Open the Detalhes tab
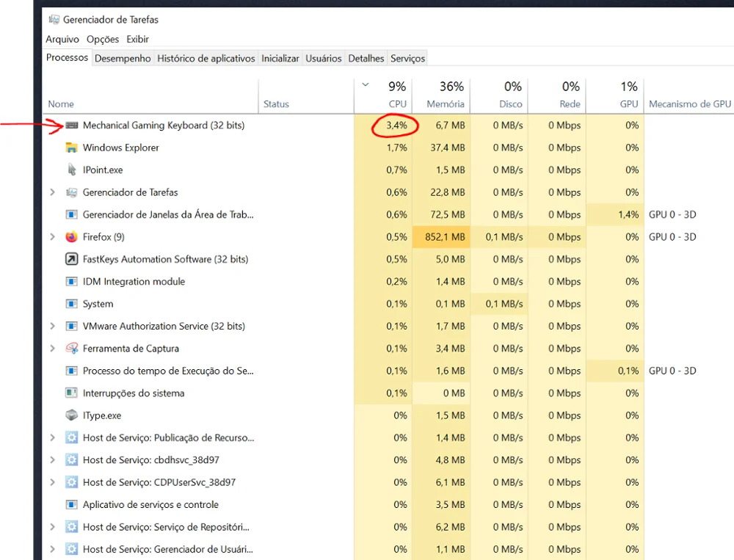This screenshot has width=734, height=560. coord(366,59)
